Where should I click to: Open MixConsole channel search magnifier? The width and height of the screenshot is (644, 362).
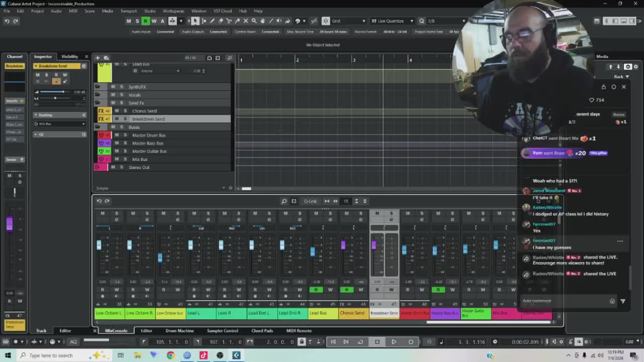click(x=284, y=201)
